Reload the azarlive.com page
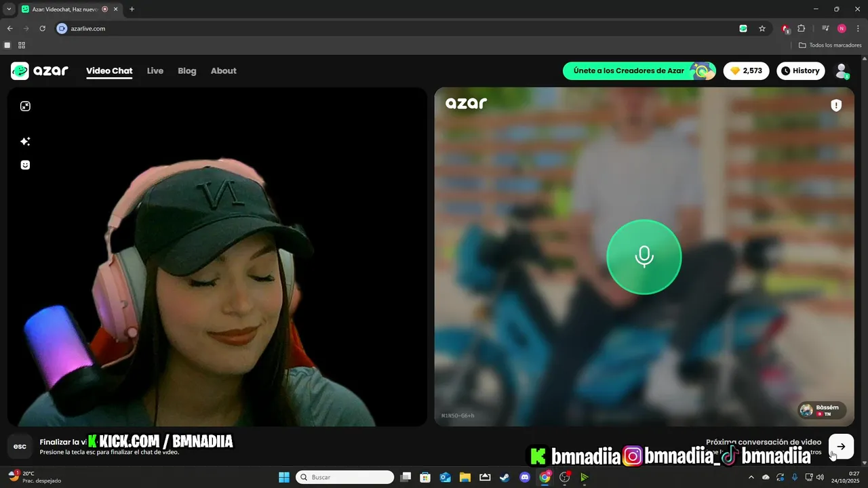 [x=42, y=28]
